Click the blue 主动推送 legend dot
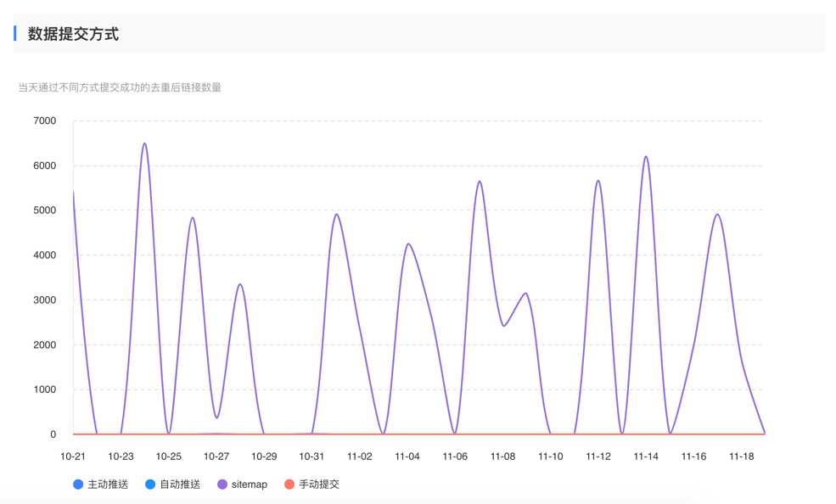836x504 pixels. pos(78,484)
